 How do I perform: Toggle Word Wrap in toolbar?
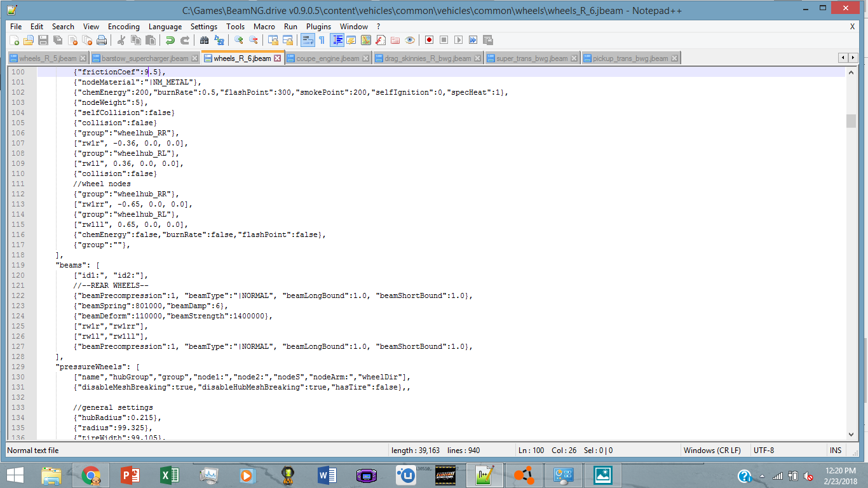pos(308,40)
